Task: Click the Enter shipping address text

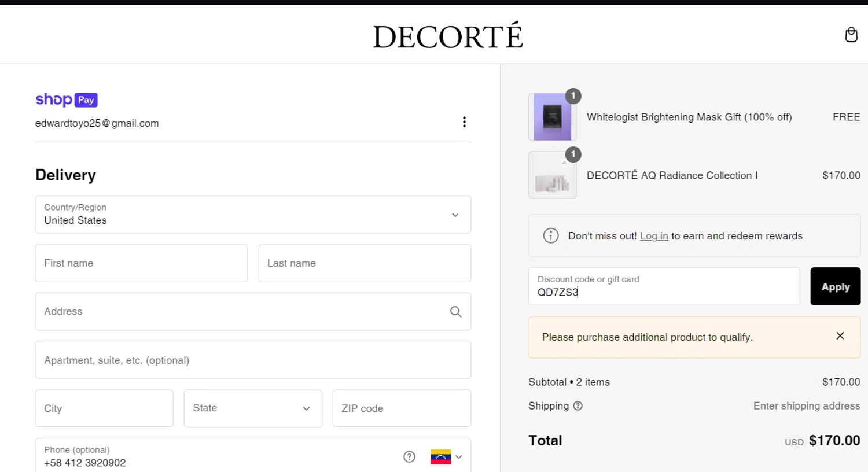Action: [x=807, y=406]
